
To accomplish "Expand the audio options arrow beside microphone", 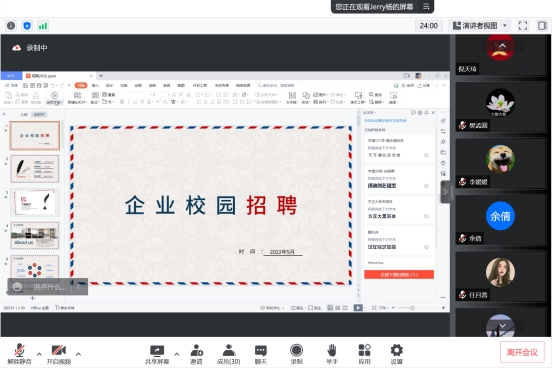I will tap(39, 354).
